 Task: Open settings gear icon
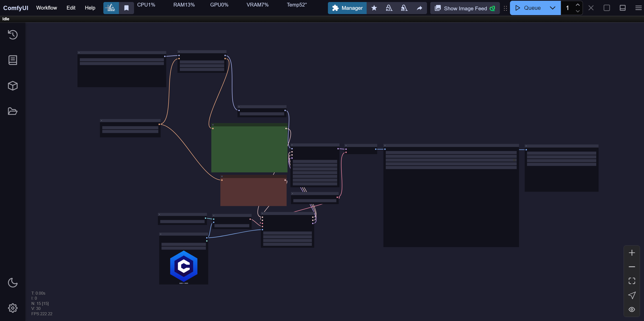(13, 308)
